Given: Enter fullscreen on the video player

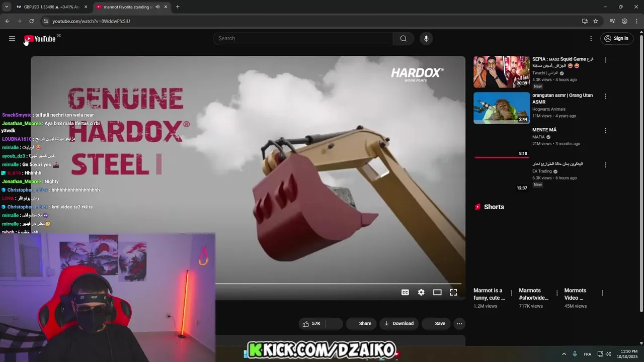Looking at the screenshot, I should click(453, 293).
